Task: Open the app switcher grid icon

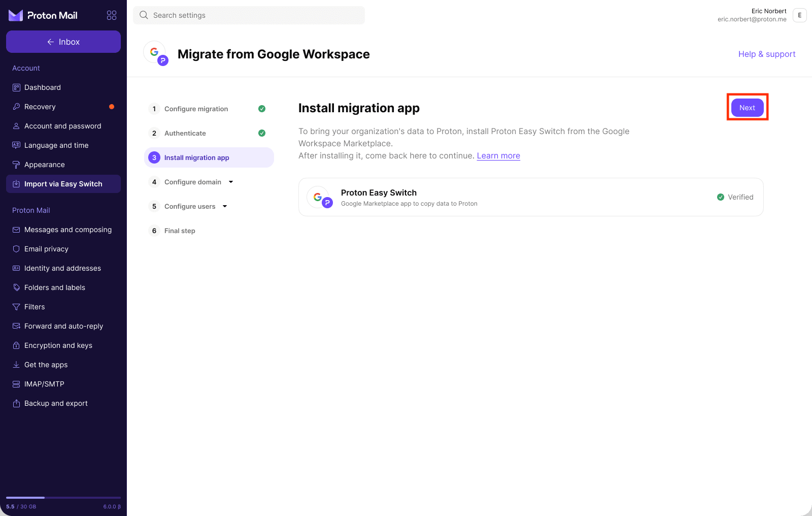Action: coord(112,15)
